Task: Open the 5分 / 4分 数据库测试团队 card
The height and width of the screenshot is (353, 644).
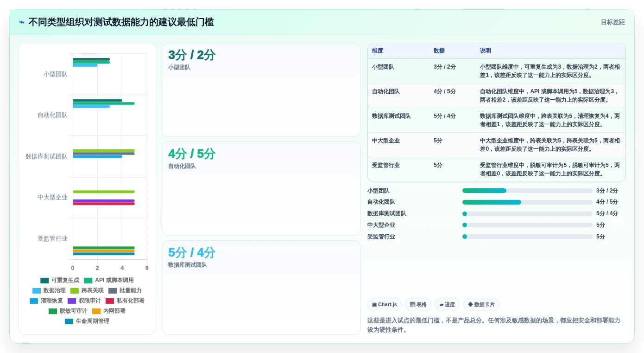Action: click(x=261, y=288)
